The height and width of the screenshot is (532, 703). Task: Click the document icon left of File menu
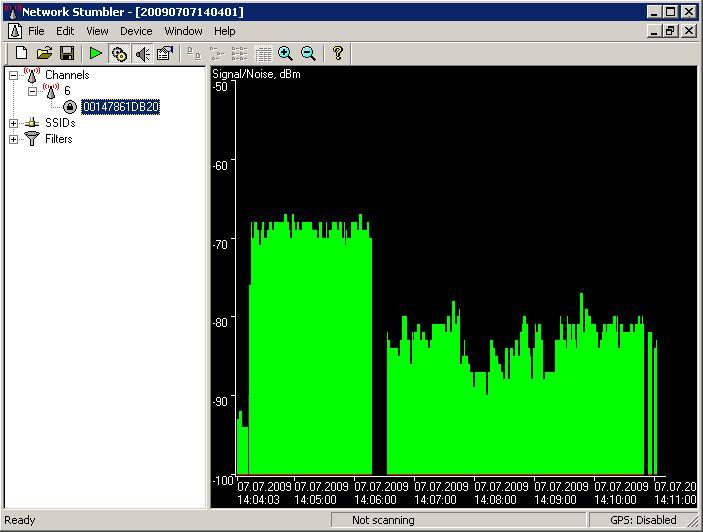[15, 31]
